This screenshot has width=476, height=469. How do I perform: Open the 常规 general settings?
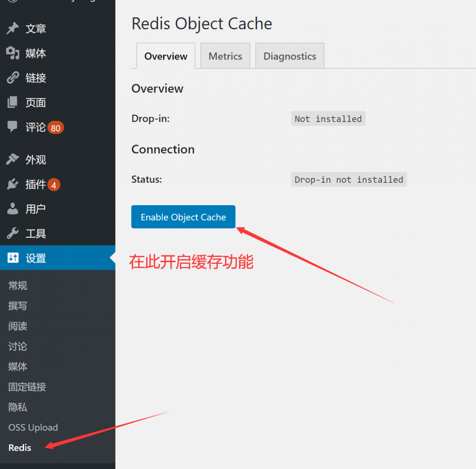17,285
